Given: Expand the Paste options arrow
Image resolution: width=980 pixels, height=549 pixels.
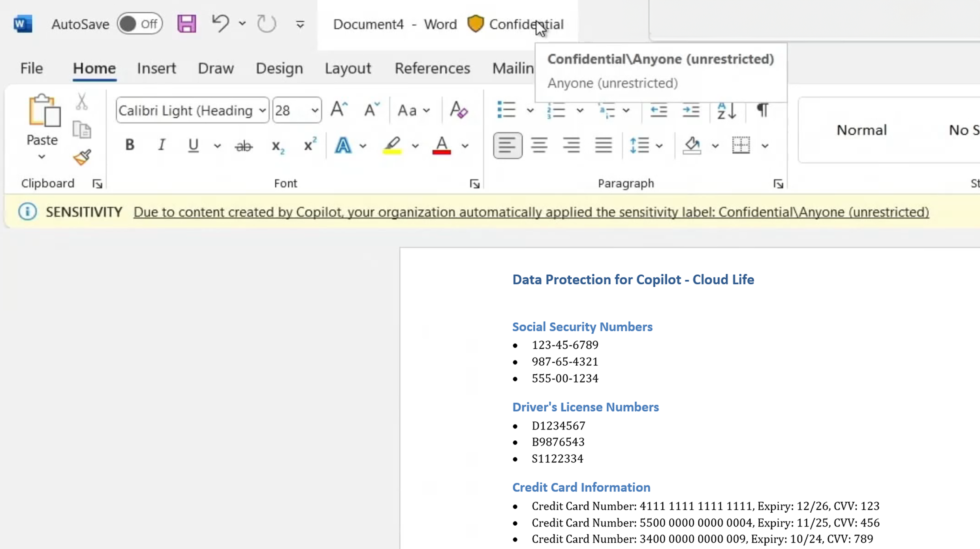Looking at the screenshot, I should point(41,157).
